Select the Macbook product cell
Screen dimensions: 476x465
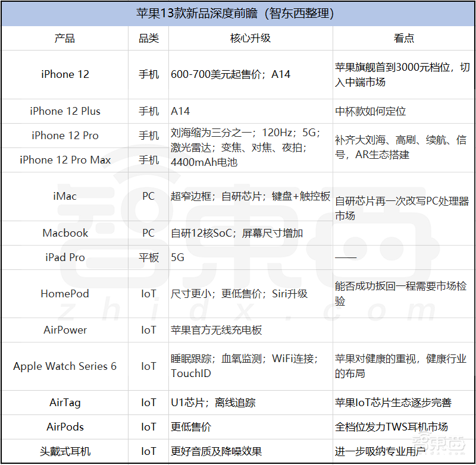[65, 233]
